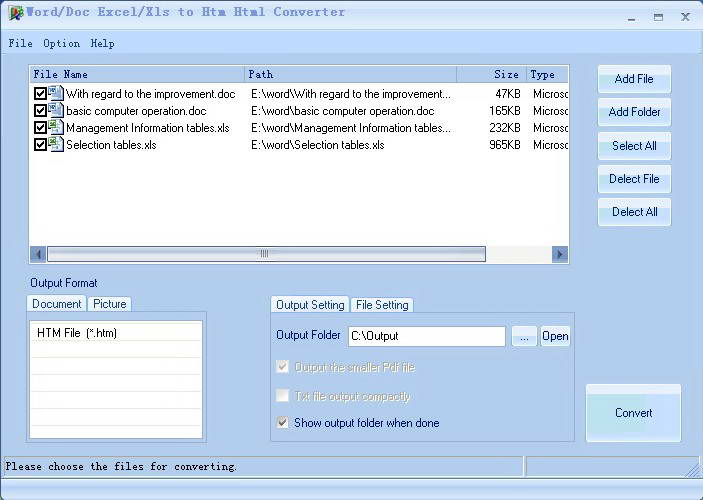Switch to the File Setting tab

click(382, 305)
